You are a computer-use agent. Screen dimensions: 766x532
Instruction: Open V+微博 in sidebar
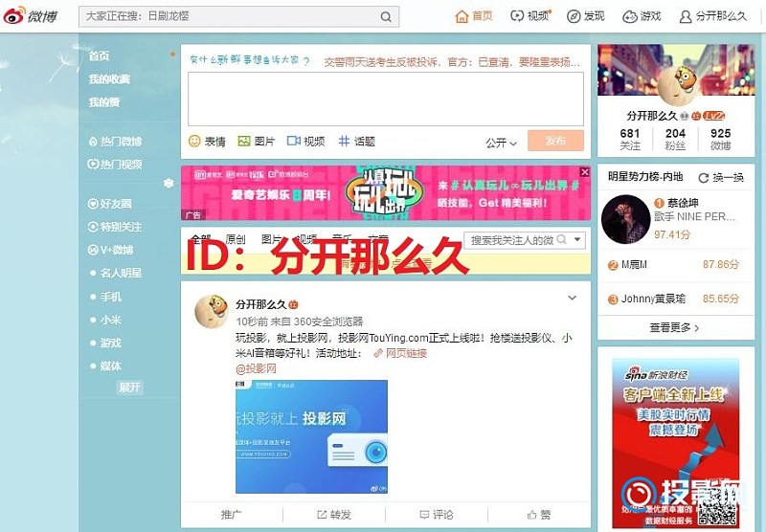[x=110, y=250]
